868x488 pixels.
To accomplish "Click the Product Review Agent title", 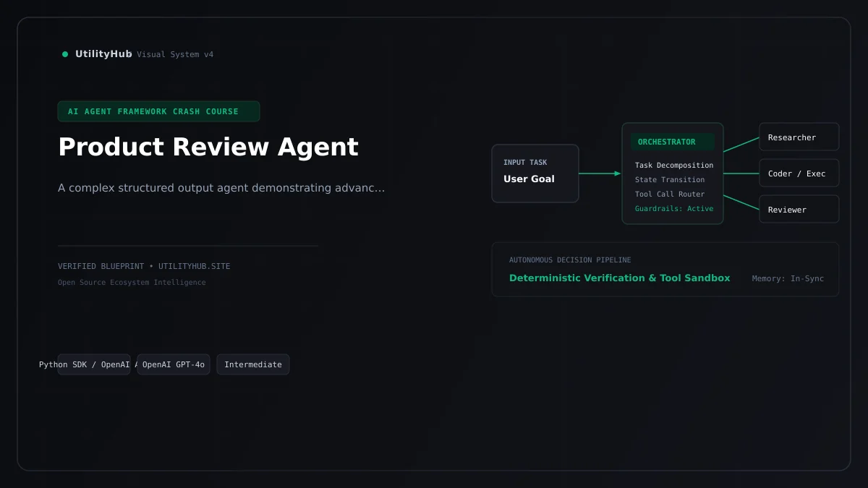I will pos(208,147).
